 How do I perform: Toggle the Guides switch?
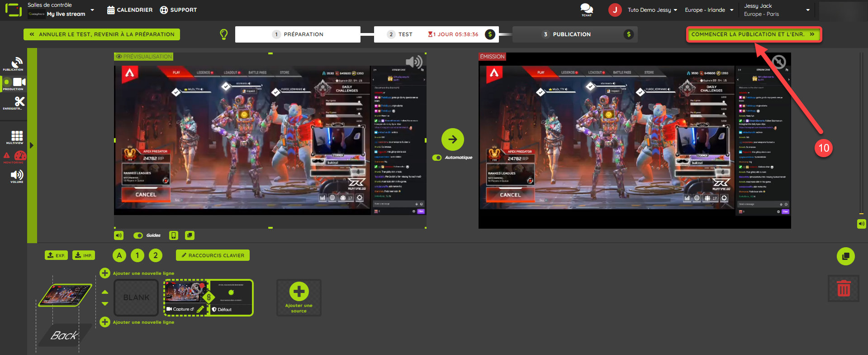click(138, 235)
